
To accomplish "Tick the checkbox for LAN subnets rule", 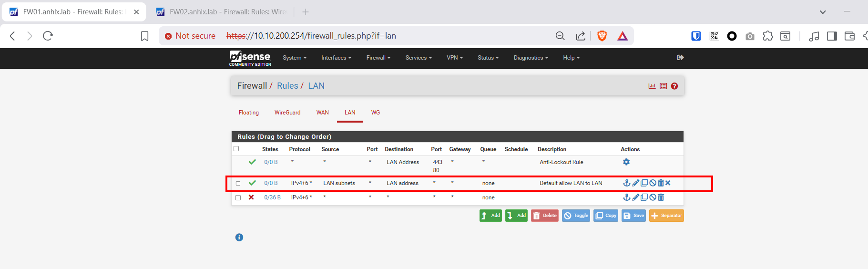I will 238,184.
